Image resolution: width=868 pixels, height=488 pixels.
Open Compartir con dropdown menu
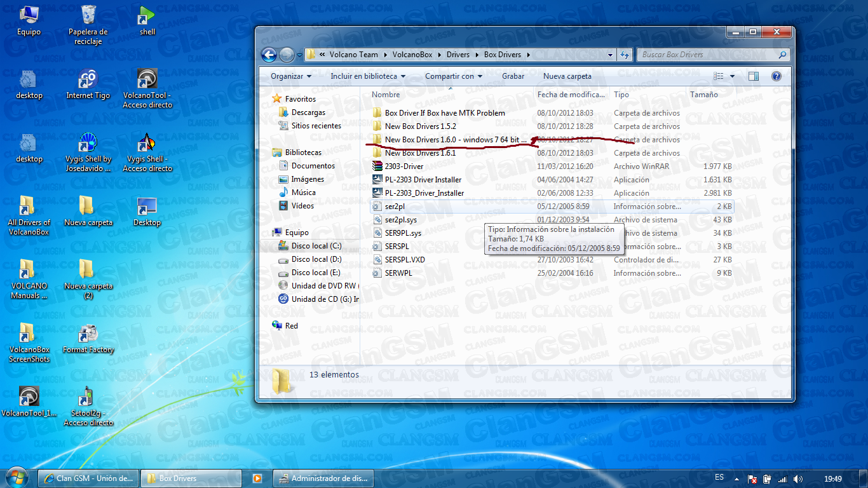(x=454, y=76)
